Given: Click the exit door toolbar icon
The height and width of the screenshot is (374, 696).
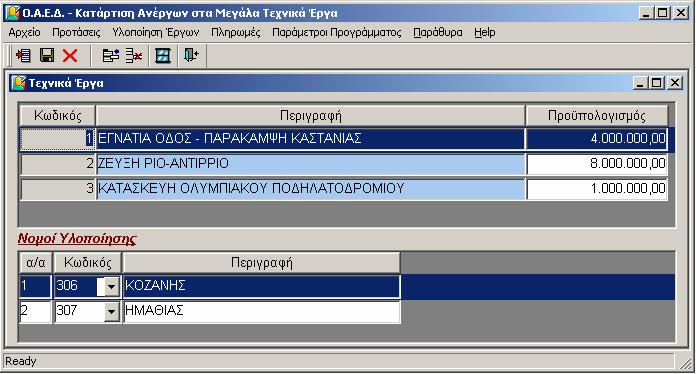Looking at the screenshot, I should point(191,56).
